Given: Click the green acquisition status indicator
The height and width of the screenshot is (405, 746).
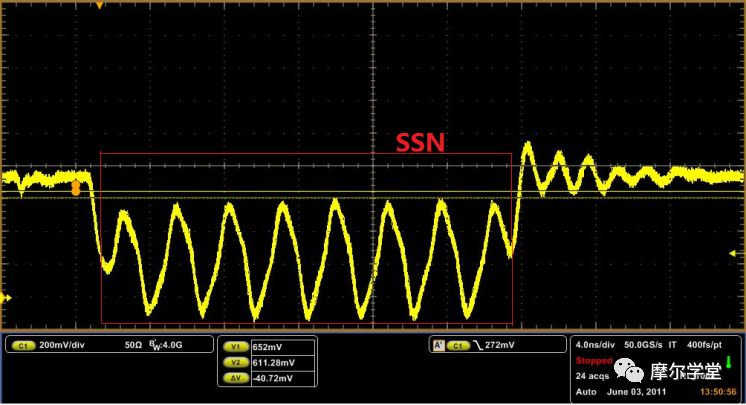Looking at the screenshot, I should [728, 362].
